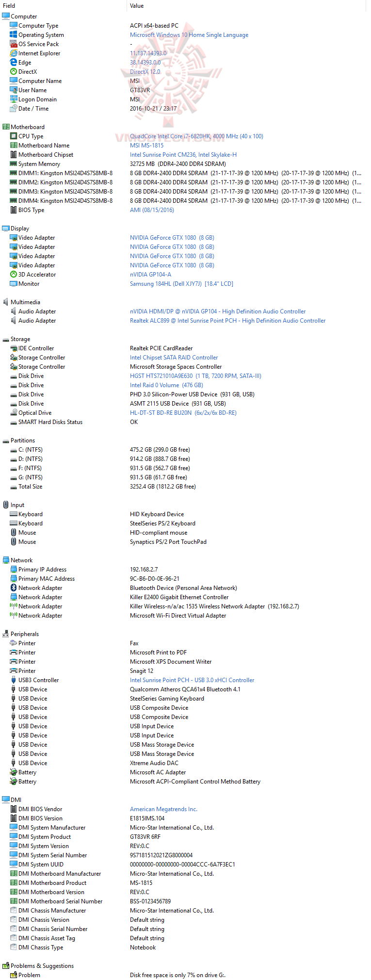Click the DirectX Xbox-style icon
371x980 pixels.
pyautogui.click(x=14, y=71)
